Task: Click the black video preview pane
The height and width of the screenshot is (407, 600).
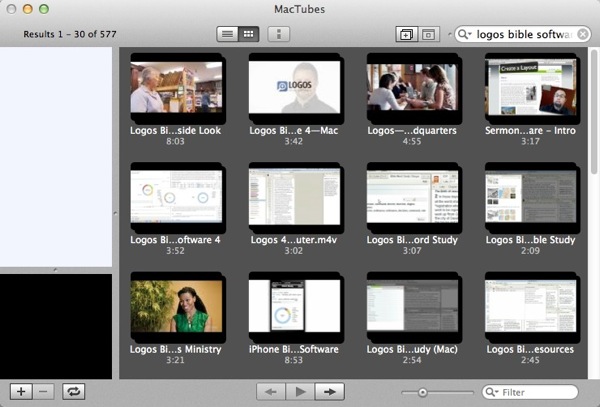Action: [x=56, y=326]
